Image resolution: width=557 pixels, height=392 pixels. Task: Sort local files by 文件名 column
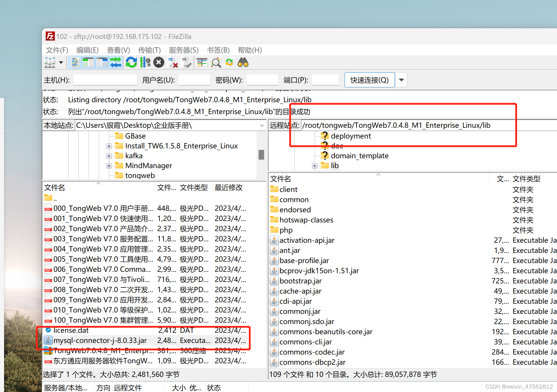pyautogui.click(x=98, y=188)
